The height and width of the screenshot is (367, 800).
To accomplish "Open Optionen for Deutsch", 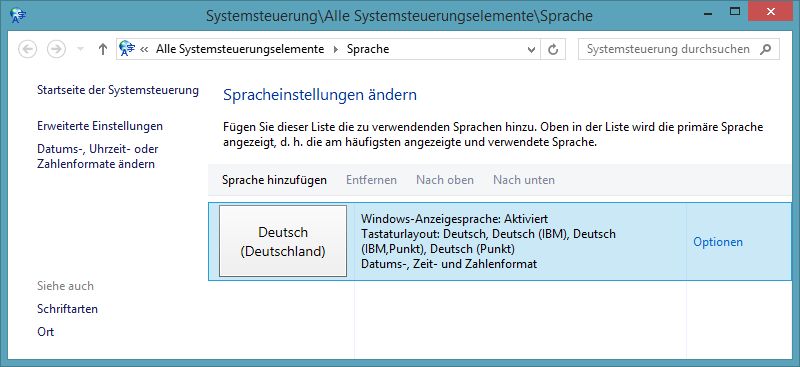I will coord(718,242).
